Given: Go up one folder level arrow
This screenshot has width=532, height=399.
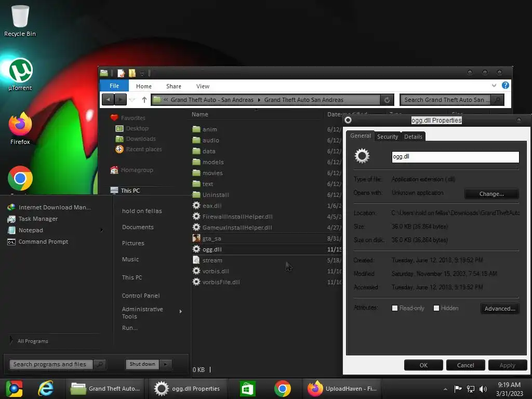Looking at the screenshot, I should click(x=144, y=100).
